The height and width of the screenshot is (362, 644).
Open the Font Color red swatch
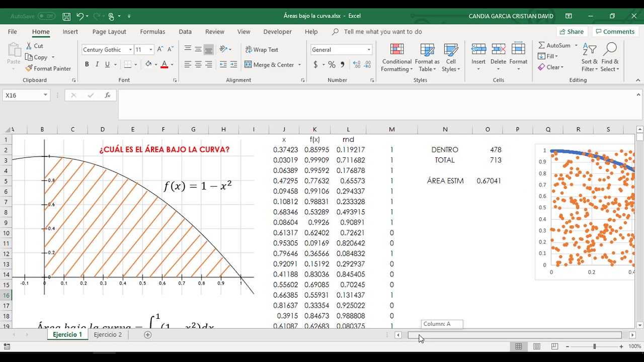pyautogui.click(x=164, y=64)
